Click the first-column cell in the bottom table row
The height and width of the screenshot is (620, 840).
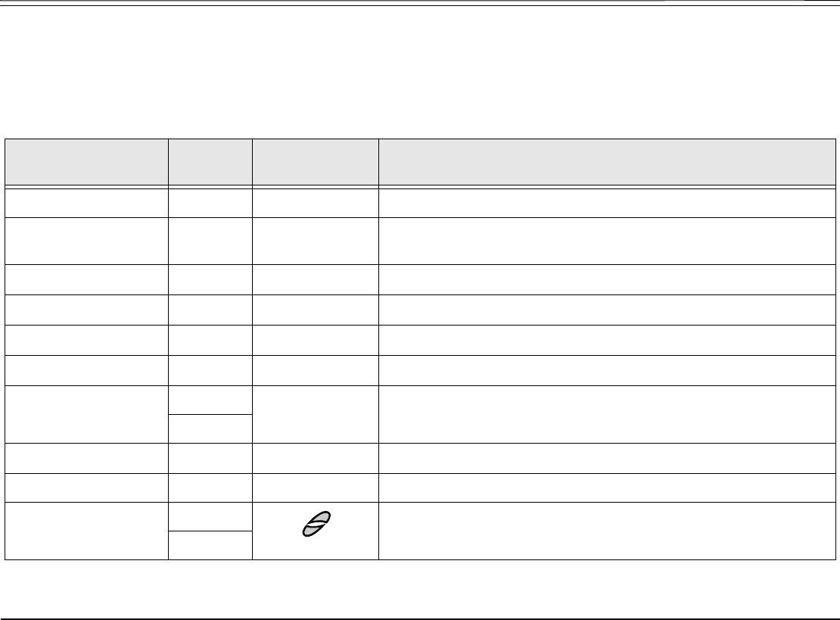coord(87,531)
